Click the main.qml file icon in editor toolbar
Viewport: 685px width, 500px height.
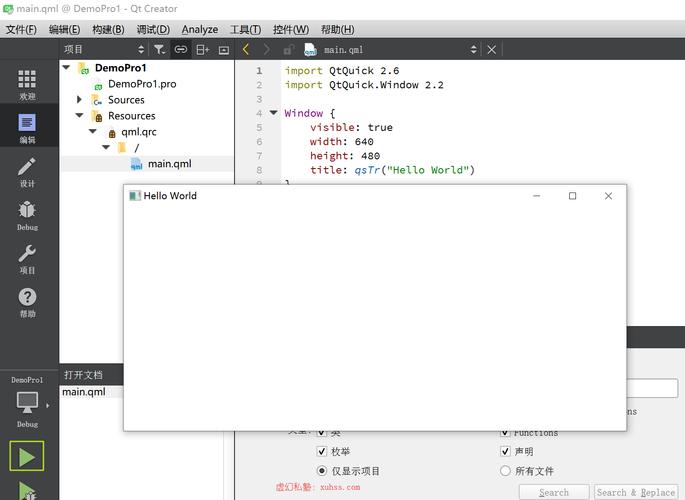(310, 50)
